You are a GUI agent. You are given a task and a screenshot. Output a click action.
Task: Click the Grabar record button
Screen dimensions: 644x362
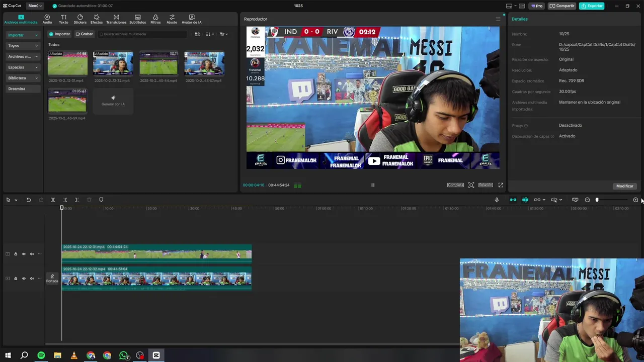(x=84, y=34)
